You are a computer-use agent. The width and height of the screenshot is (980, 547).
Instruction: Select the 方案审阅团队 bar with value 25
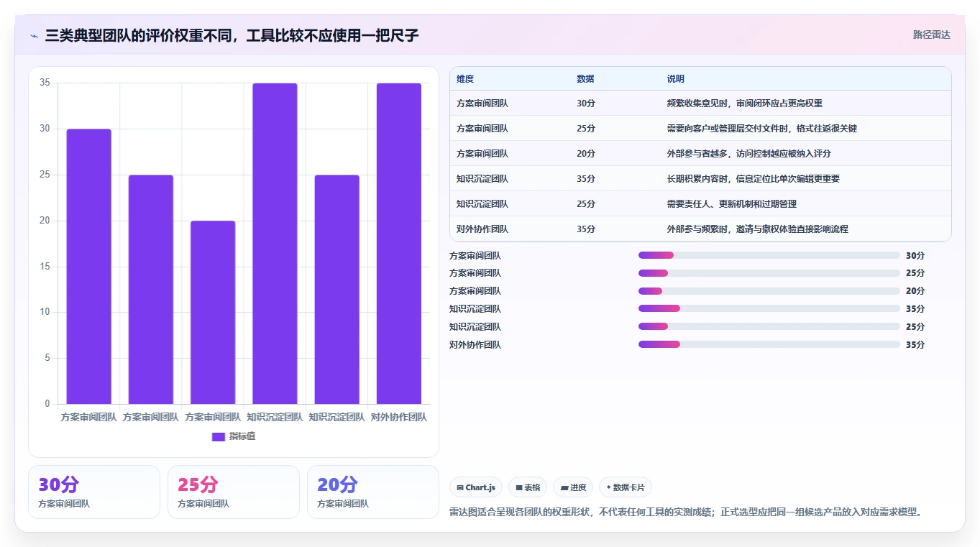pos(151,290)
